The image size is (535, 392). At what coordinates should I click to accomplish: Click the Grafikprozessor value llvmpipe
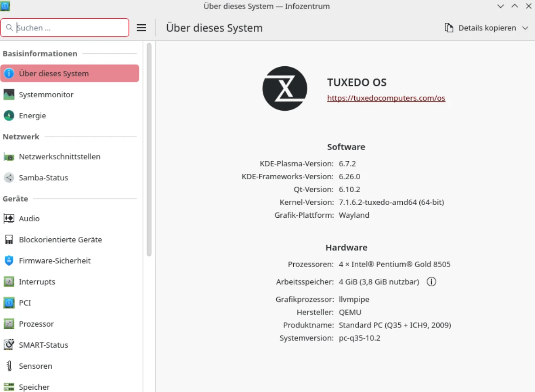coord(354,300)
